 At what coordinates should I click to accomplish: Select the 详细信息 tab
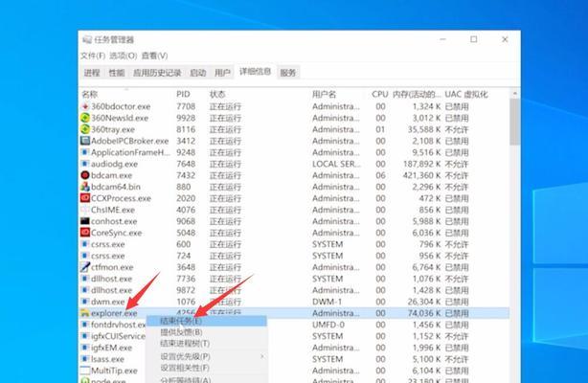[255, 71]
